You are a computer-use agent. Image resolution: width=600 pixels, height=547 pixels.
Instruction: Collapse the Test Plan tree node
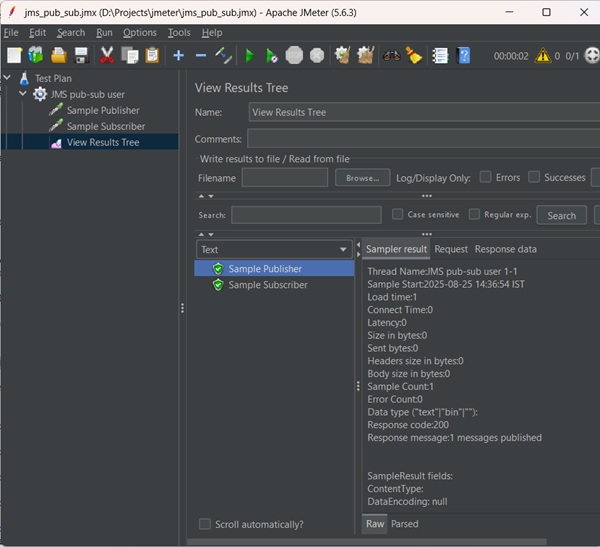[x=7, y=78]
